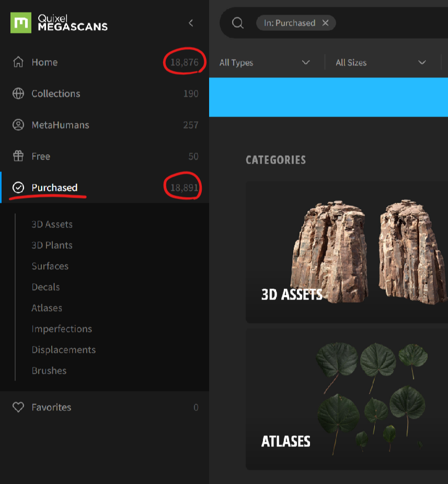
Task: Select the Purchased section label
Action: [54, 187]
